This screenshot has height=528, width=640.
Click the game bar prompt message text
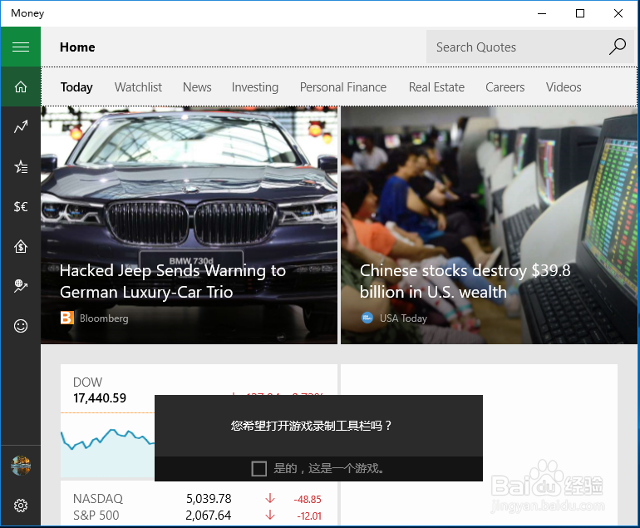tap(311, 426)
